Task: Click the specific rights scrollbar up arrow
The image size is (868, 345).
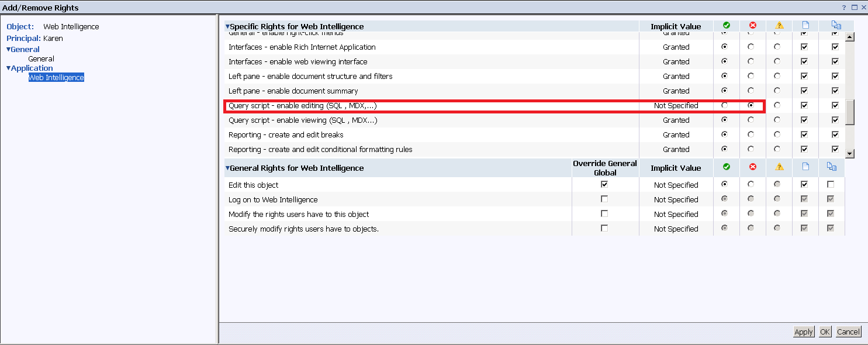Action: click(850, 37)
